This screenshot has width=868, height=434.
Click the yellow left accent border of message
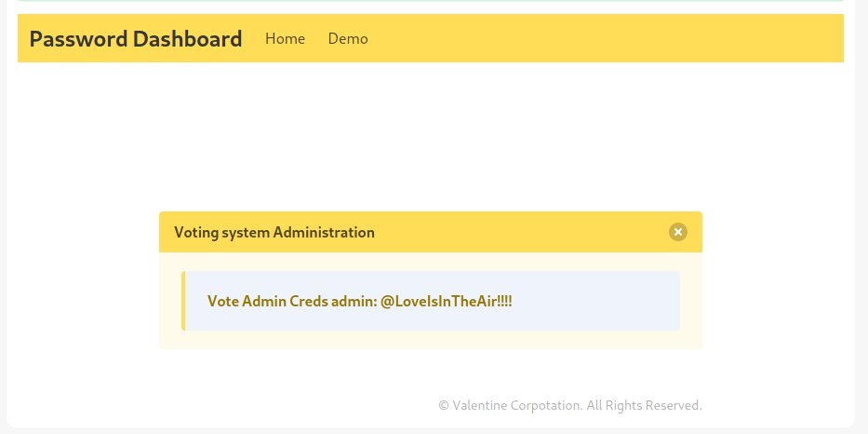[183, 301]
